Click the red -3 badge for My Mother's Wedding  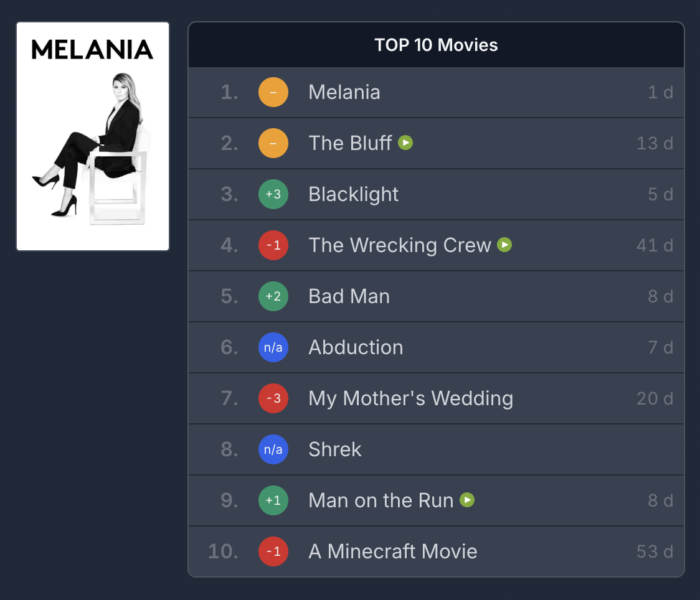273,398
